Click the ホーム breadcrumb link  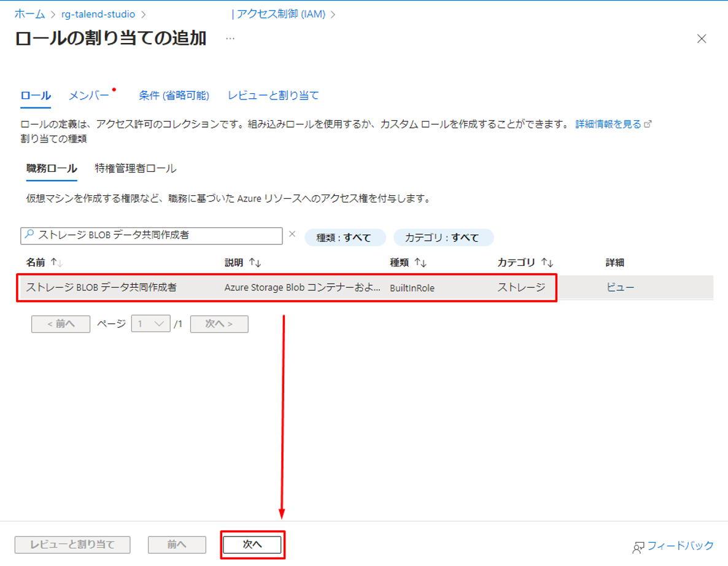click(29, 14)
